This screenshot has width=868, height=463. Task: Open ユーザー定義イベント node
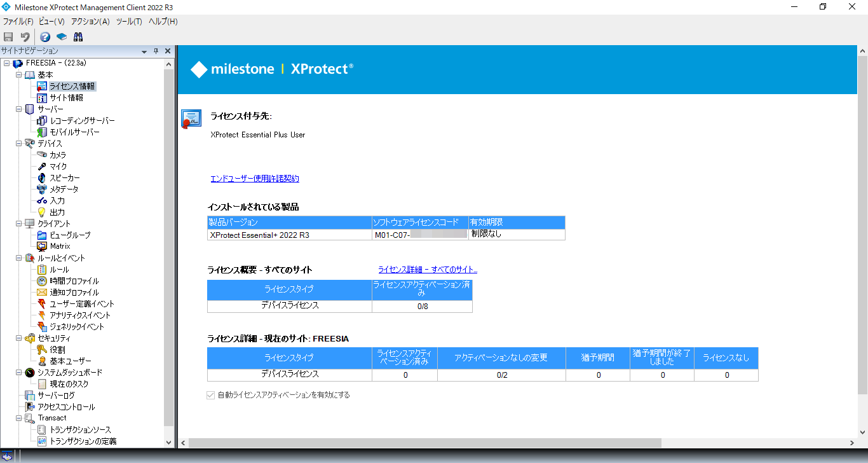(x=82, y=303)
